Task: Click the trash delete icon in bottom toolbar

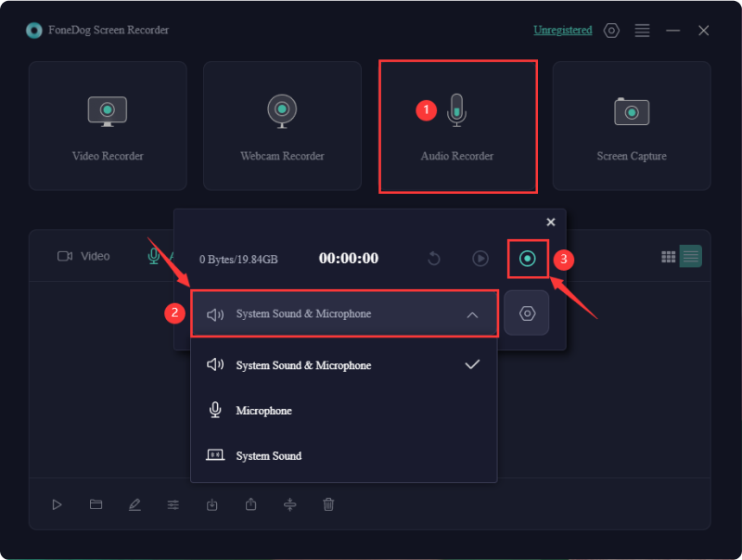Action: click(328, 504)
